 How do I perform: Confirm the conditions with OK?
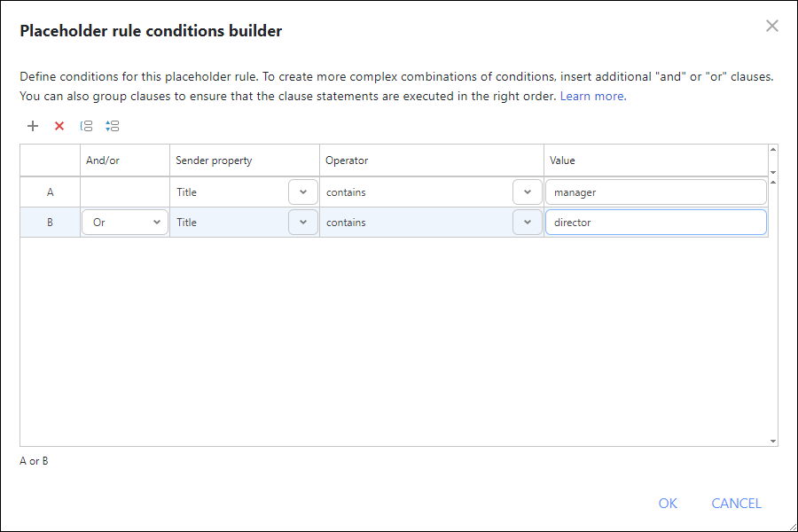[668, 503]
